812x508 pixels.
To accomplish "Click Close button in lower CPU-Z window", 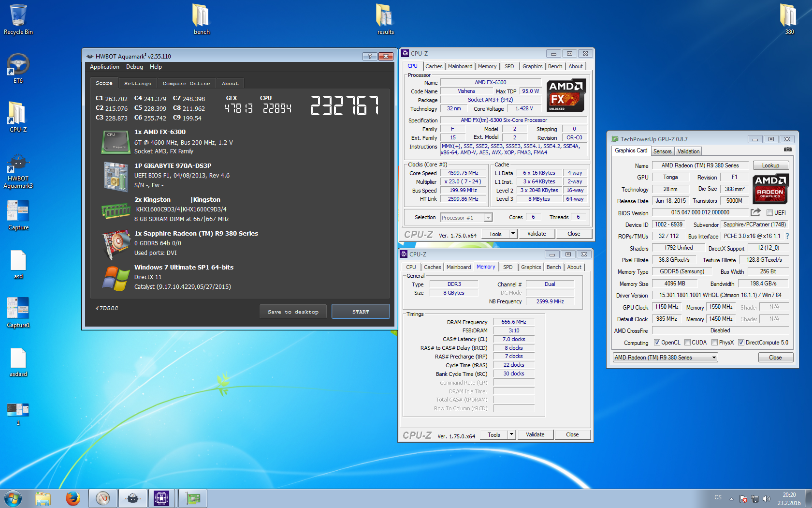I will coord(572,434).
